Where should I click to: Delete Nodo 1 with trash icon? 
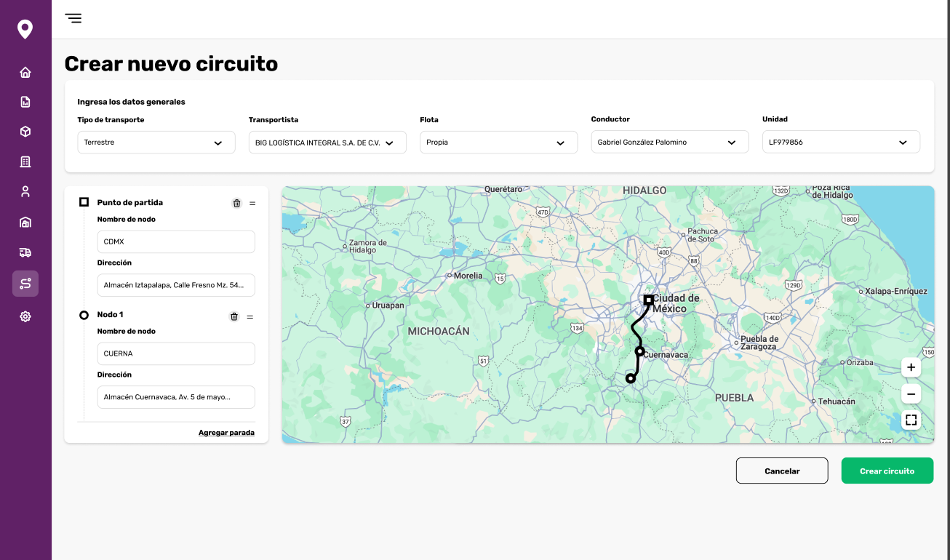[234, 316]
